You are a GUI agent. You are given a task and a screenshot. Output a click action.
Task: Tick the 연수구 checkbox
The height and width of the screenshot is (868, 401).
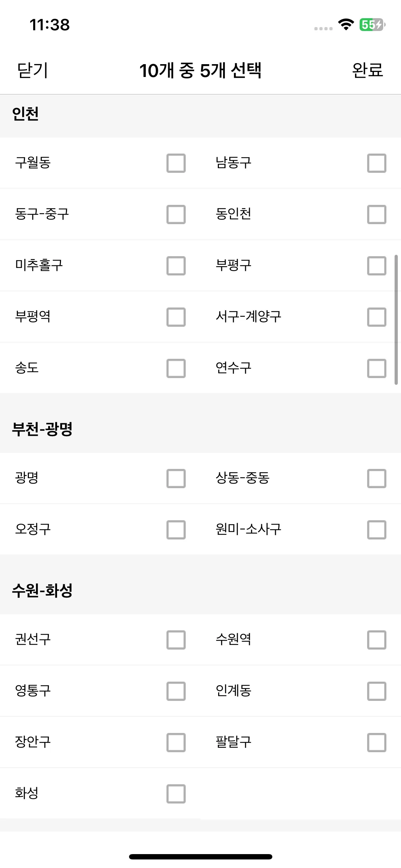tap(377, 368)
